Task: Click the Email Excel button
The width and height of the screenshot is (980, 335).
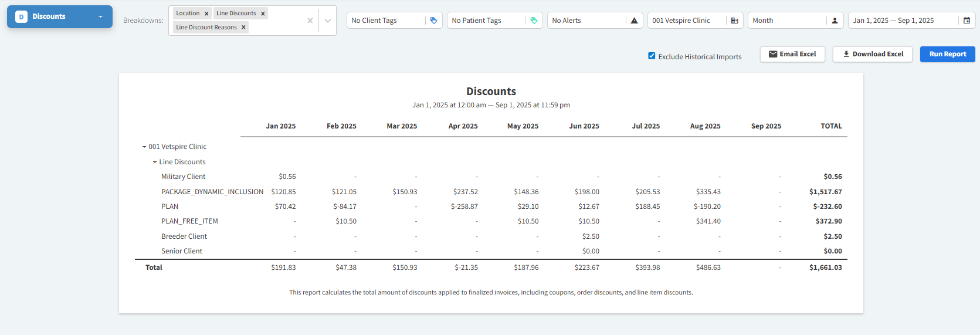Action: click(792, 54)
